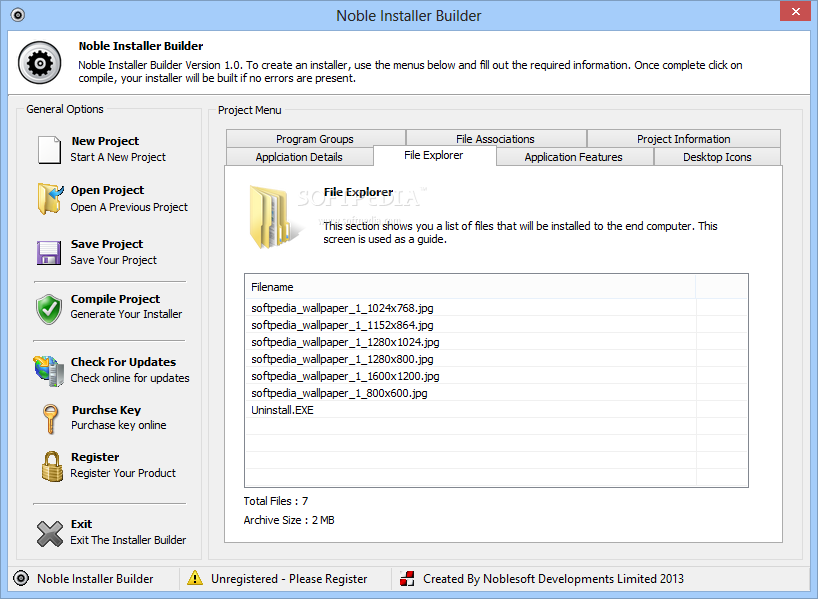Image resolution: width=818 pixels, height=599 pixels.
Task: Click the Total Files : 7 label
Action: pos(276,501)
